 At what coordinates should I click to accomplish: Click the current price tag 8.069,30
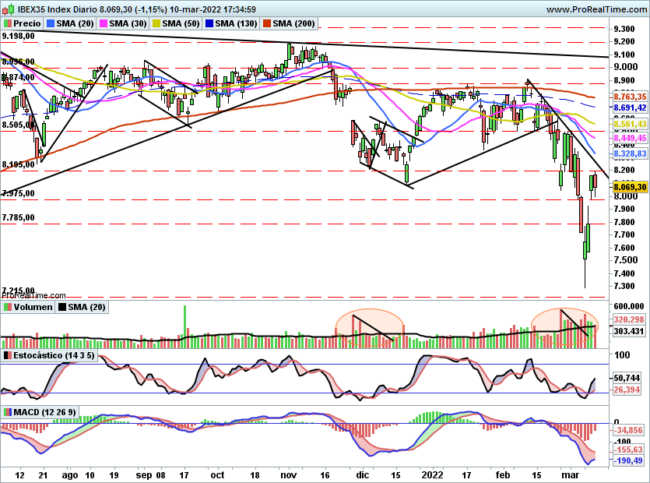click(630, 187)
